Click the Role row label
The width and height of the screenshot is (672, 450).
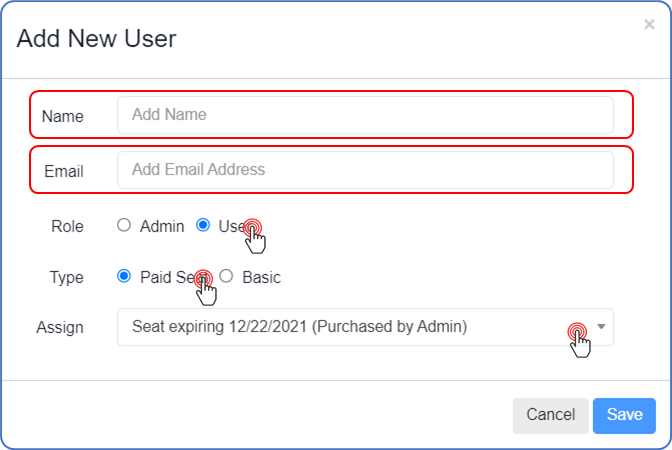(67, 226)
